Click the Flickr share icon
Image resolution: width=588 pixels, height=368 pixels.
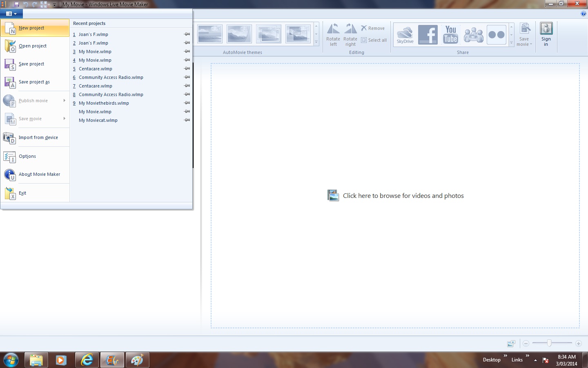(x=496, y=35)
